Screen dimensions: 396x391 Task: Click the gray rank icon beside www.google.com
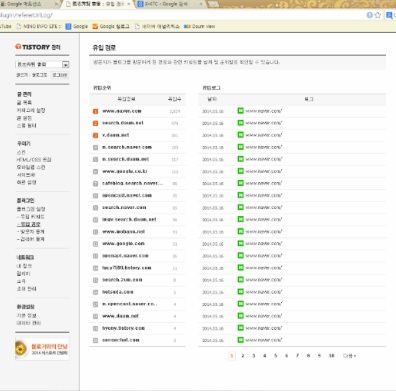(x=95, y=244)
